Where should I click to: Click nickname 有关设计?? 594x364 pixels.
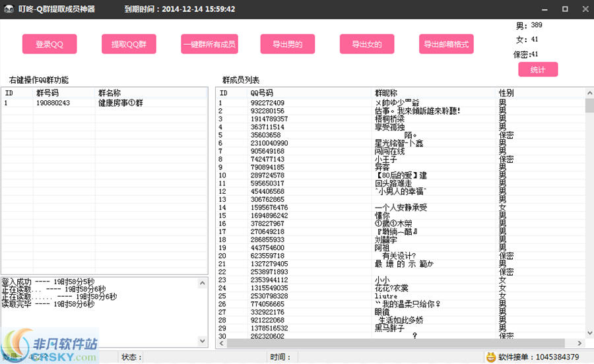click(399, 256)
